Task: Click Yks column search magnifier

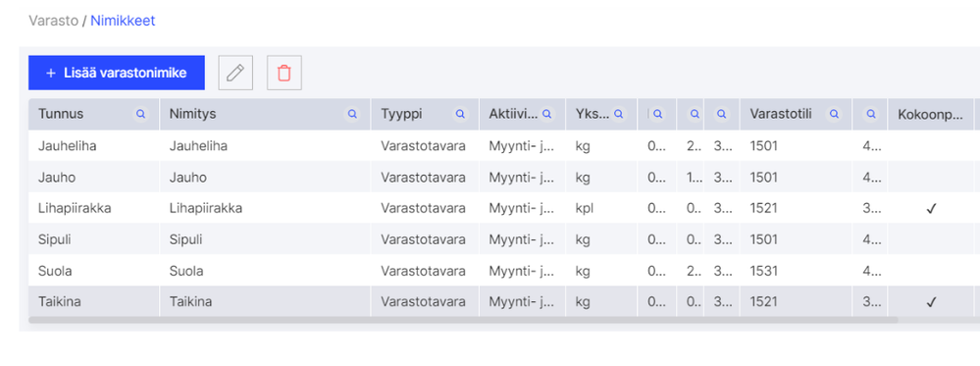Action: tap(619, 114)
